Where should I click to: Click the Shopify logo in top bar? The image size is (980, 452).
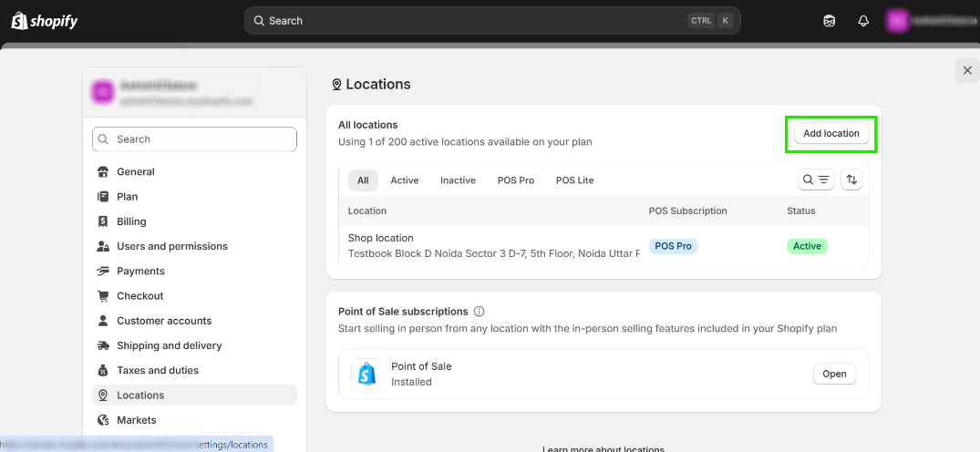tap(45, 20)
